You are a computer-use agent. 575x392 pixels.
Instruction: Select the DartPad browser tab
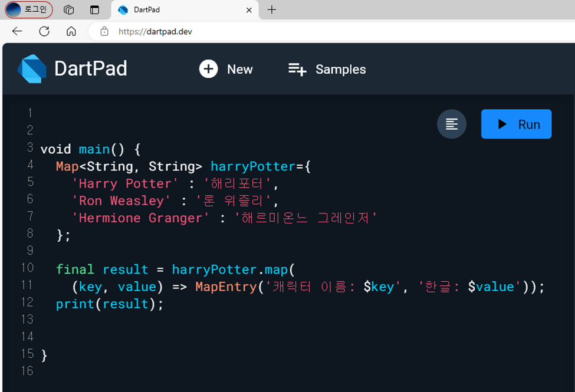(185, 10)
